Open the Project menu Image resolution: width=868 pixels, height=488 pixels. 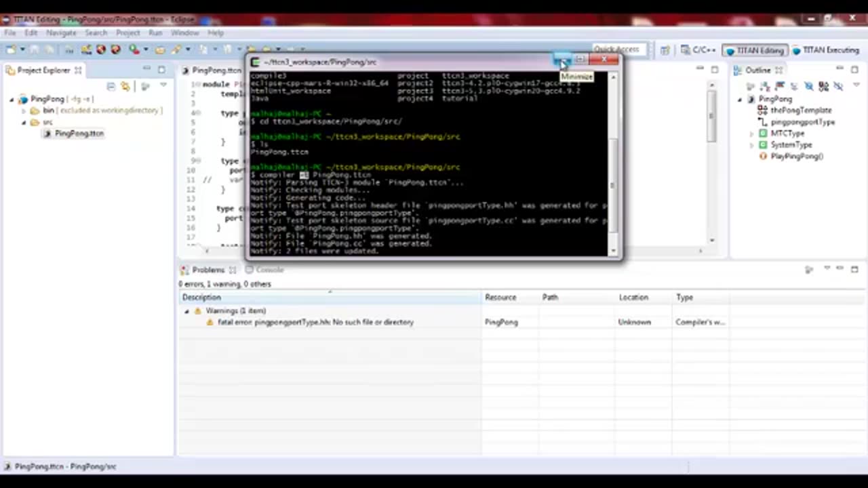[x=127, y=33]
